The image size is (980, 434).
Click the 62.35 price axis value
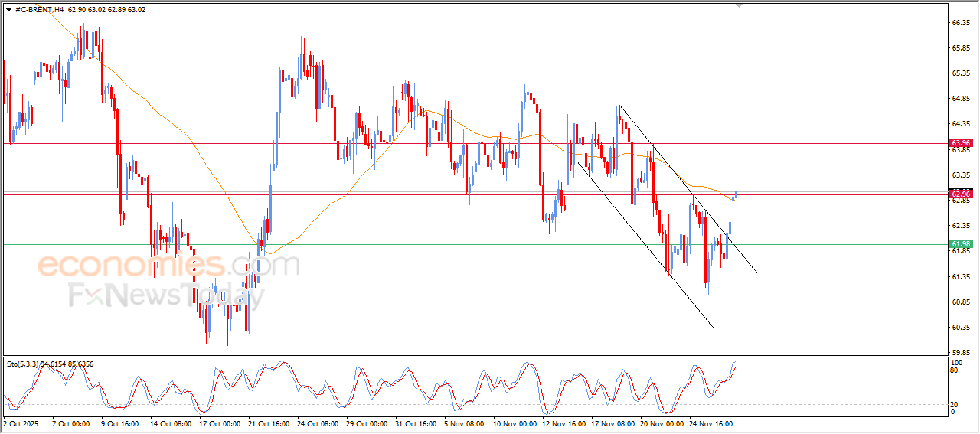pos(961,226)
